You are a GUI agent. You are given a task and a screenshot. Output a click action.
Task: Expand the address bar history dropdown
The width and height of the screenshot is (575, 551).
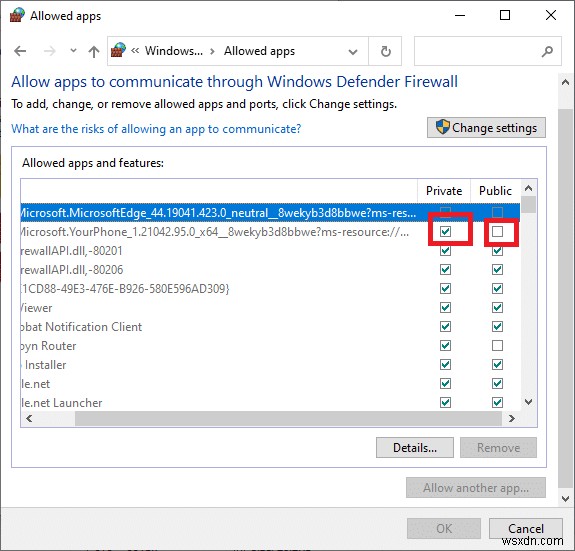click(x=353, y=52)
